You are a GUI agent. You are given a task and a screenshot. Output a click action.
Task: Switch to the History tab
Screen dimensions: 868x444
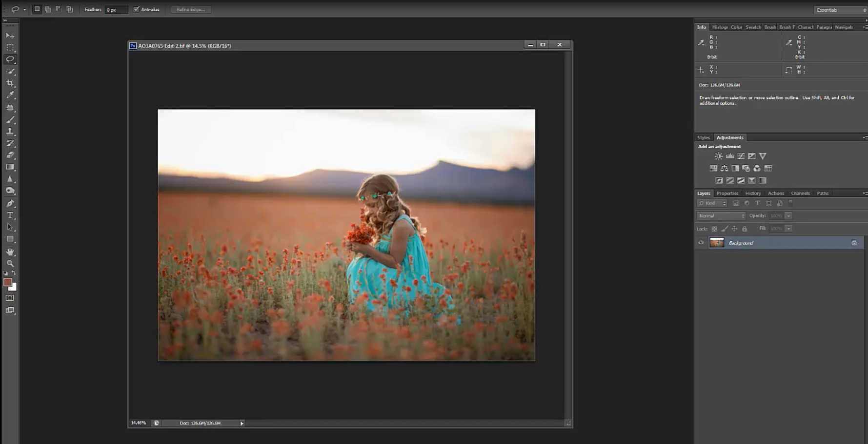click(753, 193)
